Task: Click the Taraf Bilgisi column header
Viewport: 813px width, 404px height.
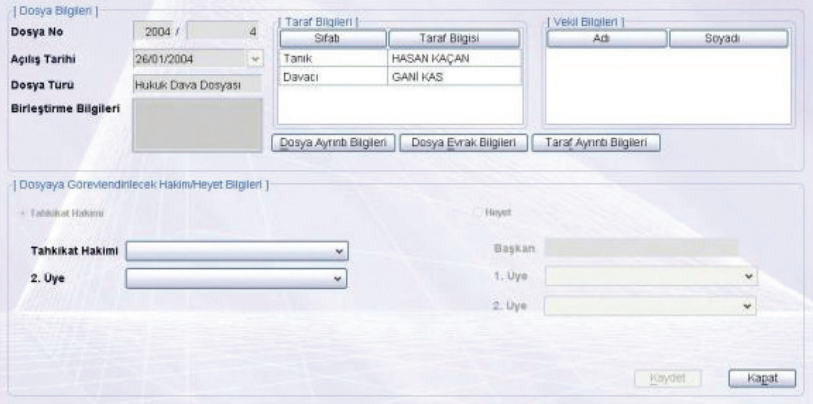Action: coord(454,40)
